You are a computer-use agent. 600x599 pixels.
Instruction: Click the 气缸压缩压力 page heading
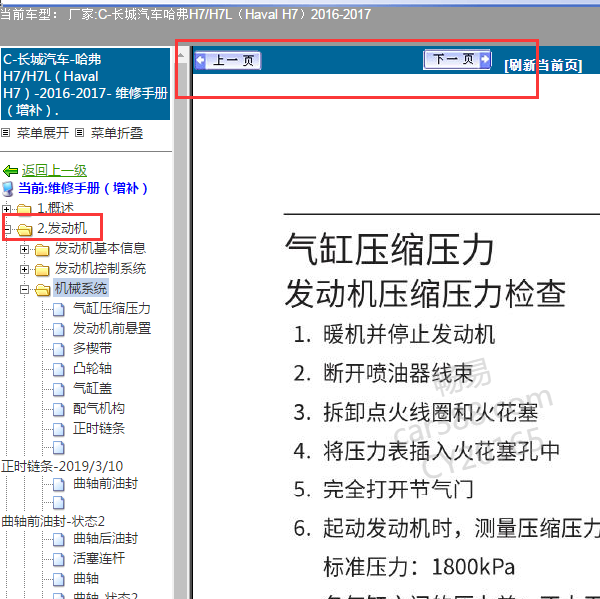390,249
